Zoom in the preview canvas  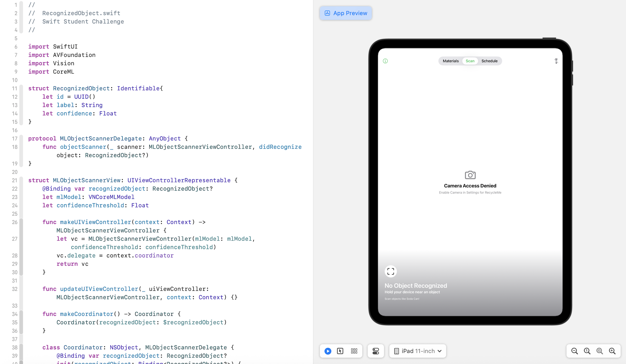pyautogui.click(x=612, y=351)
